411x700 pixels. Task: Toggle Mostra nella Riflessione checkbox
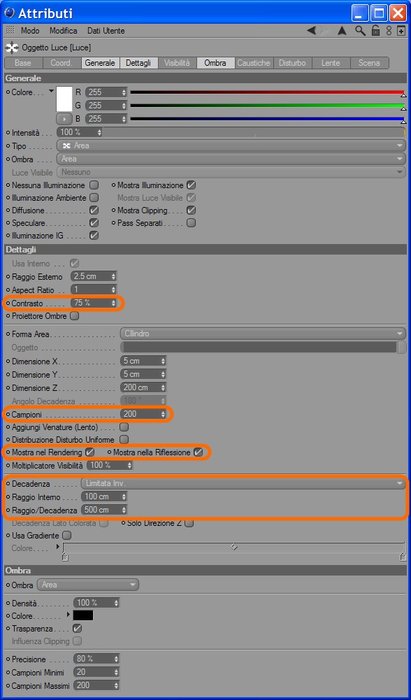tap(198, 452)
